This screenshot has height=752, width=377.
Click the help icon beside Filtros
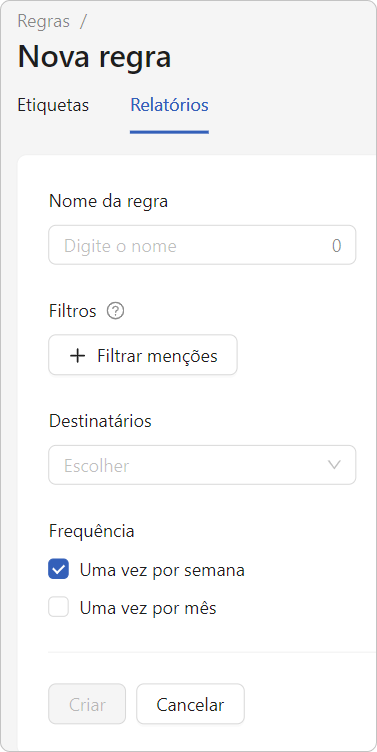tap(115, 311)
